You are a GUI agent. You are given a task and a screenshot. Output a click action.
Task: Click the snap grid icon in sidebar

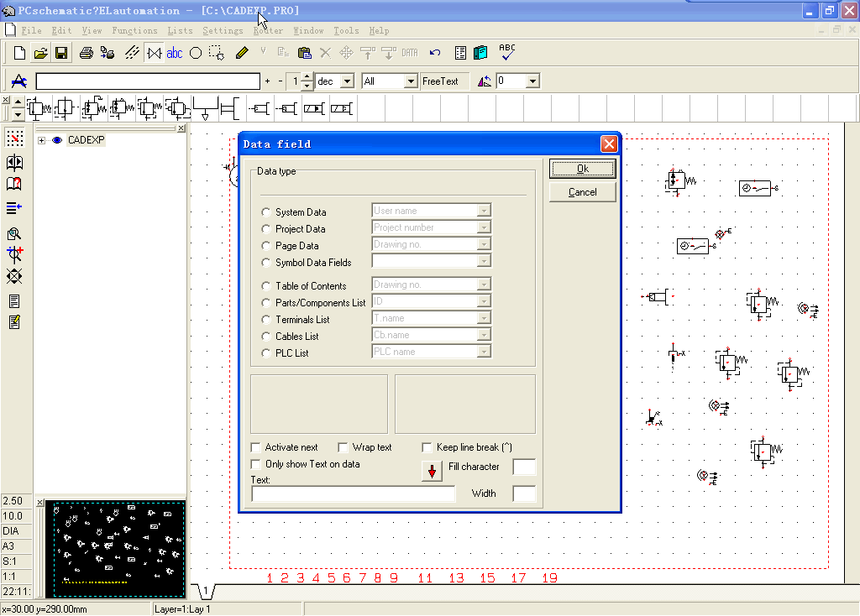(14, 138)
